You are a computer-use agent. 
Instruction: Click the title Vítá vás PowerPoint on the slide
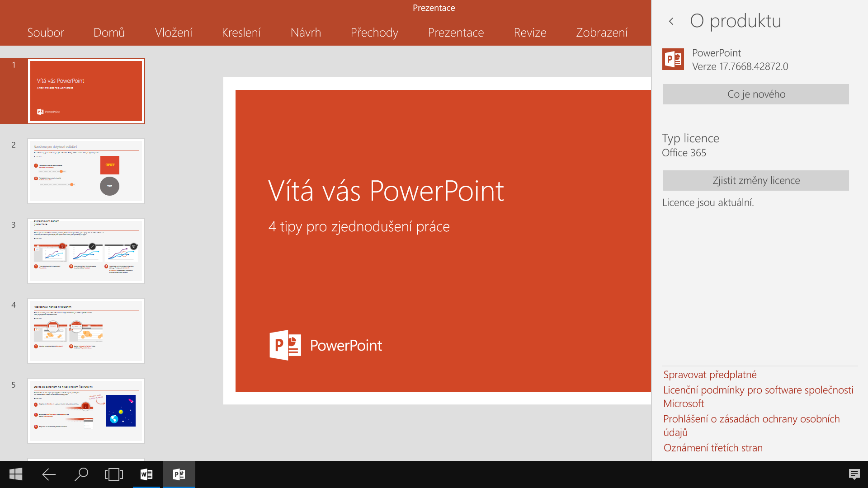click(x=386, y=191)
